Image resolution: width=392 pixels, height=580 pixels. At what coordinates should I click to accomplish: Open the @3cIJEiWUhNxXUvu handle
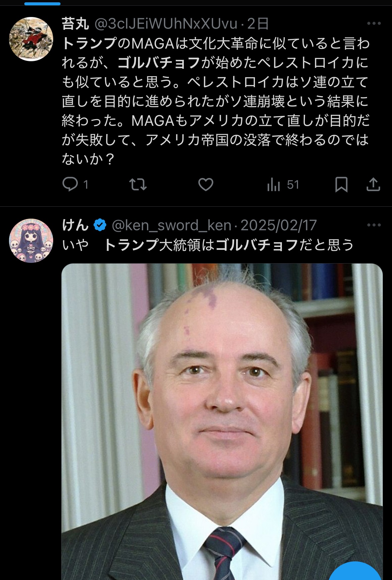166,24
